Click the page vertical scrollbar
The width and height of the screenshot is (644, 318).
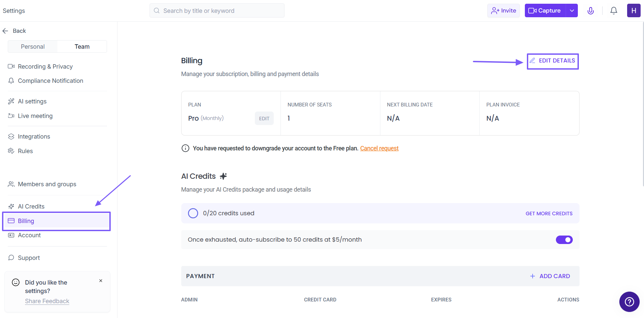pos(643,105)
